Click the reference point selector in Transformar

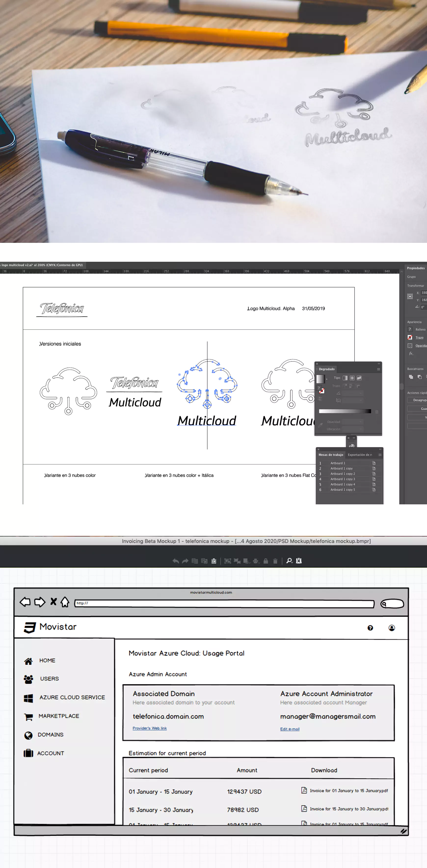tap(410, 296)
